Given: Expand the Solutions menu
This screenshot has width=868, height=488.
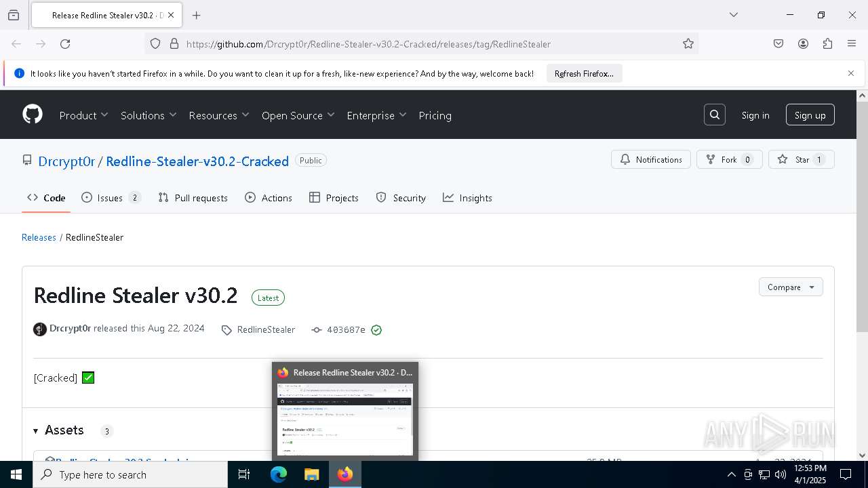Looking at the screenshot, I should (149, 115).
